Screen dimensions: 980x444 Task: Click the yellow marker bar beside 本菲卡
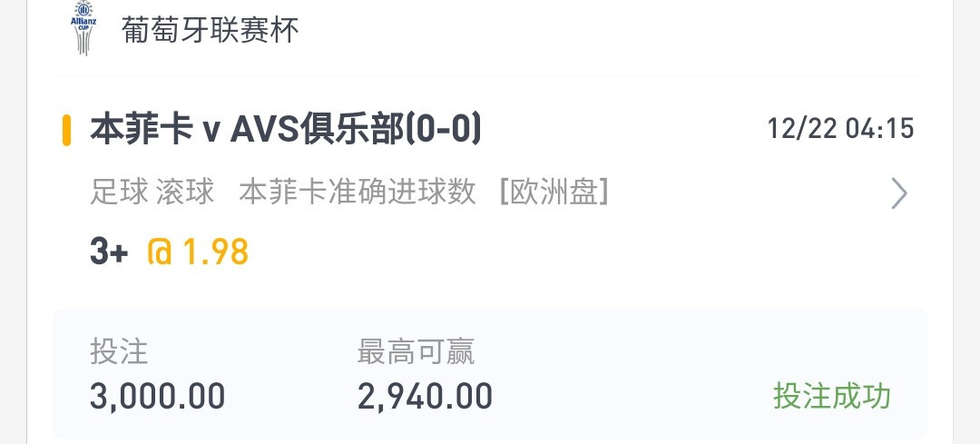click(66, 130)
